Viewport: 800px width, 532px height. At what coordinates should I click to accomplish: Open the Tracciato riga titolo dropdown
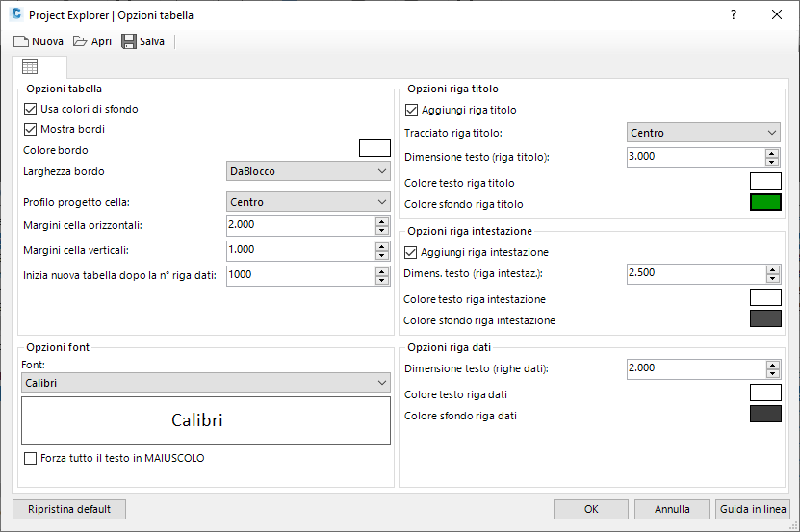click(704, 133)
